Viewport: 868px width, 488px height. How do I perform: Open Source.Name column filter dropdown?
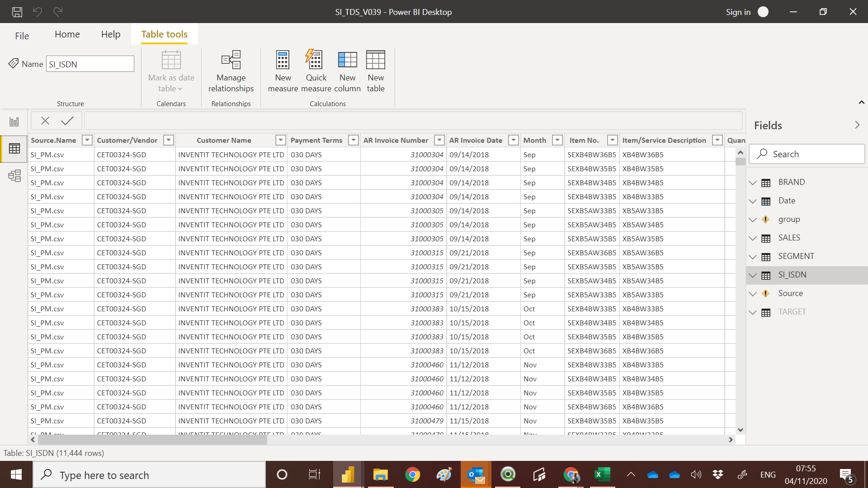[x=87, y=140]
